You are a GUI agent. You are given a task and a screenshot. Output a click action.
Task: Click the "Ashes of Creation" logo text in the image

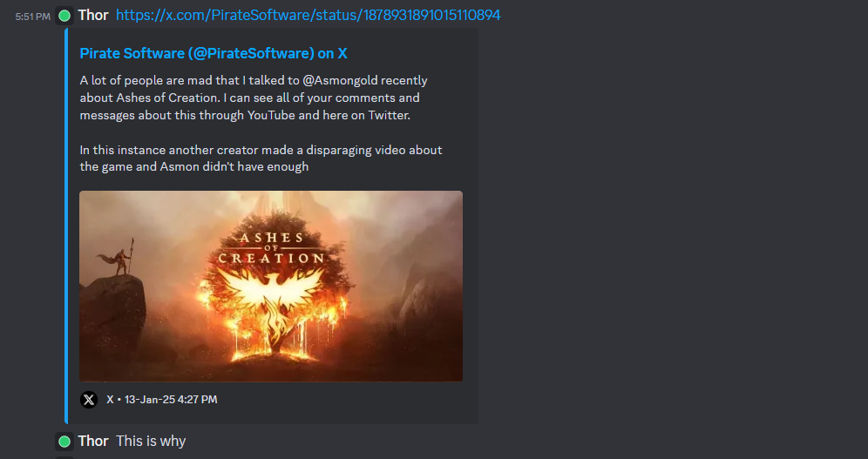(x=271, y=247)
